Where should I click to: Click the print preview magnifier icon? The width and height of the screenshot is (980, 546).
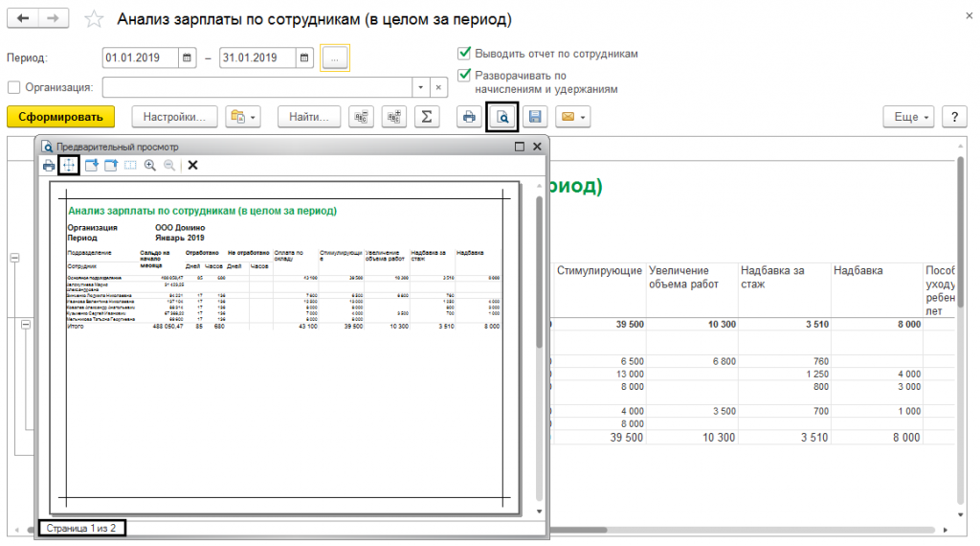tap(501, 117)
